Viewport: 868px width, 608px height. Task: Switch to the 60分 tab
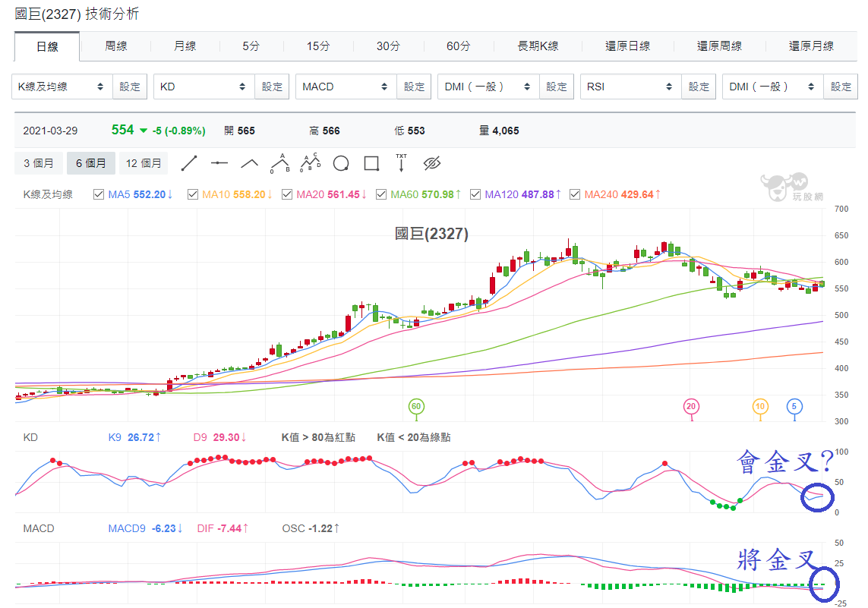pyautogui.click(x=459, y=46)
